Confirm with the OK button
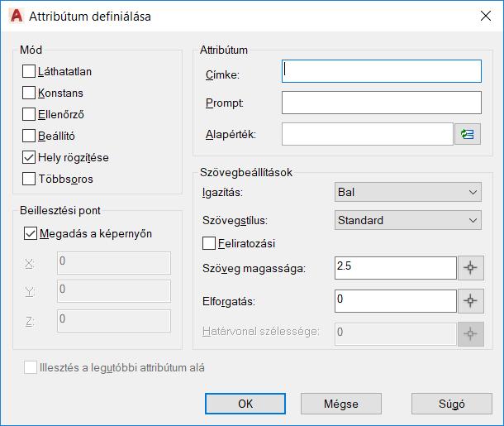Screen dimensions: 504x426 pos(245,404)
